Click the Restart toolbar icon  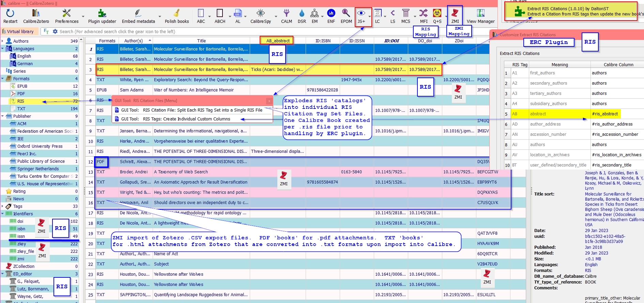10,14
